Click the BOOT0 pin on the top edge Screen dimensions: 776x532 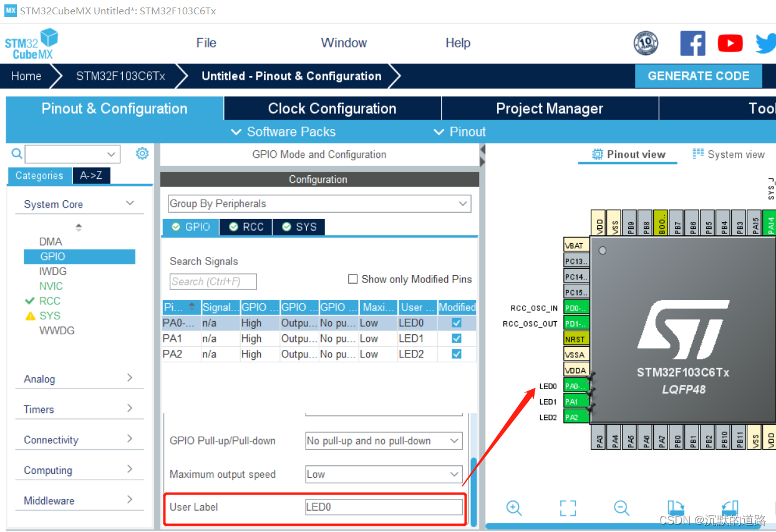pos(662,223)
